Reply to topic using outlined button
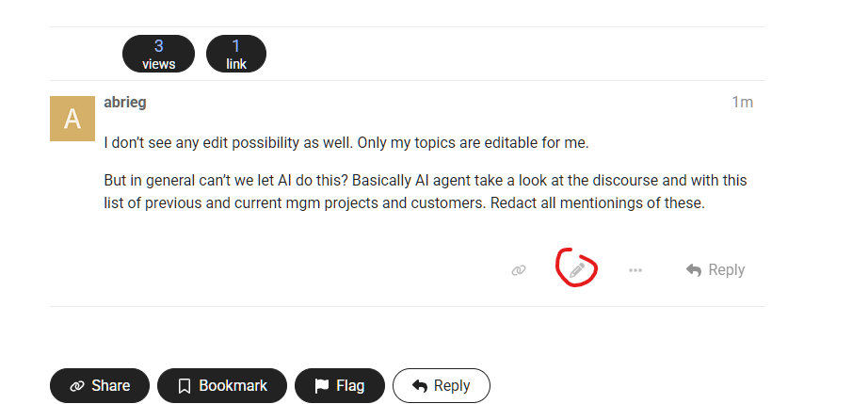This screenshot has height=404, width=868. (x=442, y=386)
